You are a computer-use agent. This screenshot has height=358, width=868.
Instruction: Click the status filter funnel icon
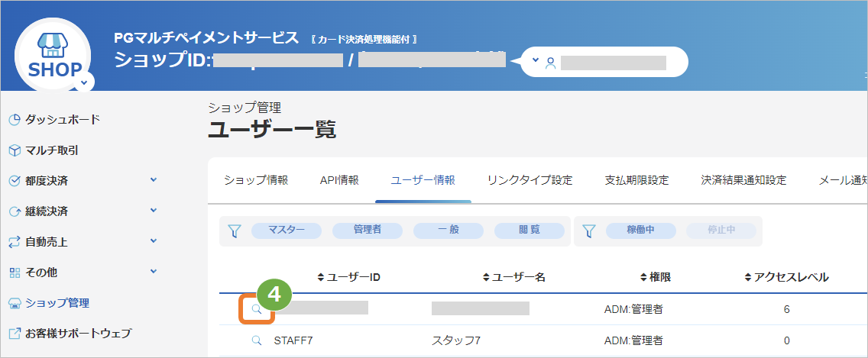[590, 231]
